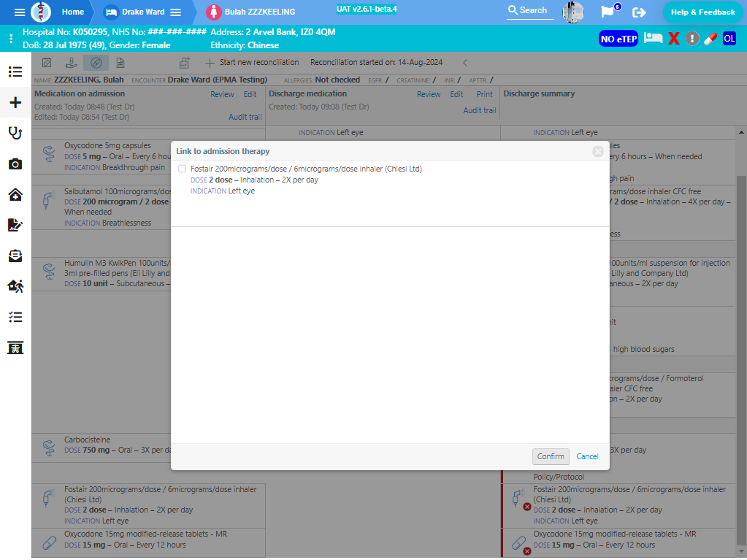The height and width of the screenshot is (560, 747).
Task: Open the list view sidebar icon
Action: 15,72
